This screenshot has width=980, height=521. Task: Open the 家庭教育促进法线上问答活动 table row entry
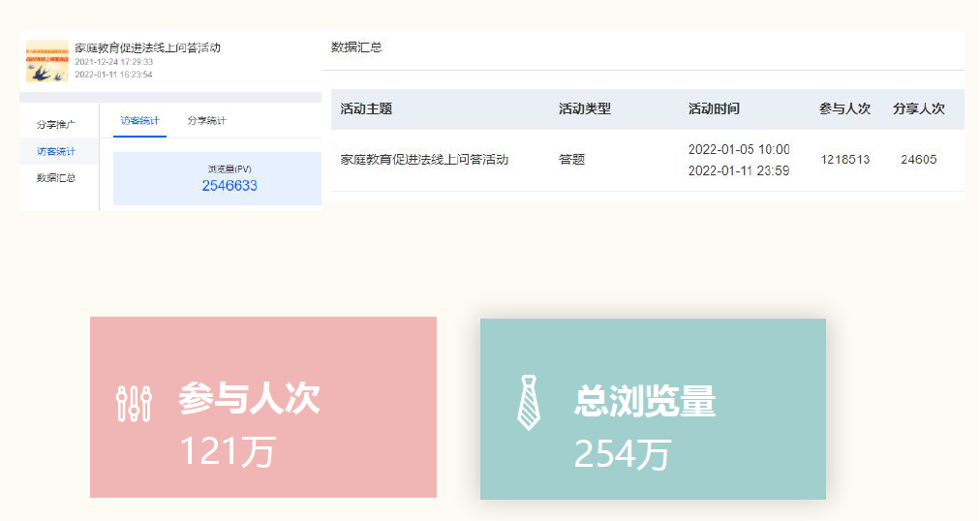tap(424, 160)
